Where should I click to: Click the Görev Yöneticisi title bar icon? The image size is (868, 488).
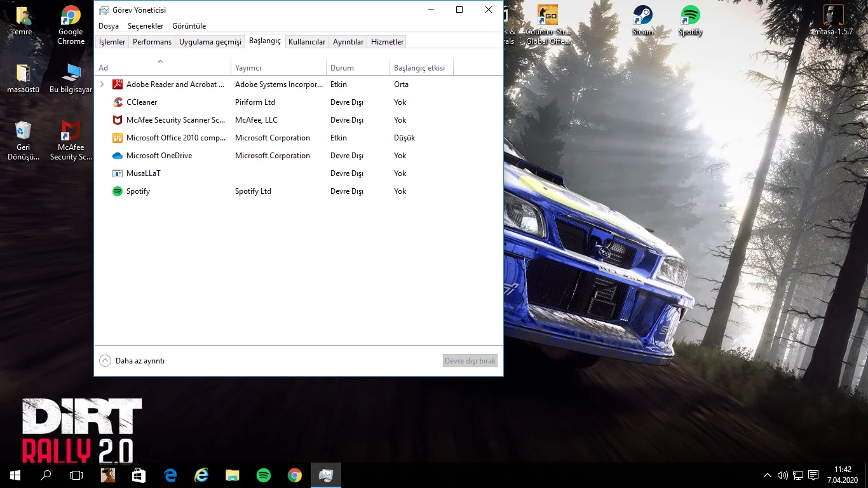[104, 10]
